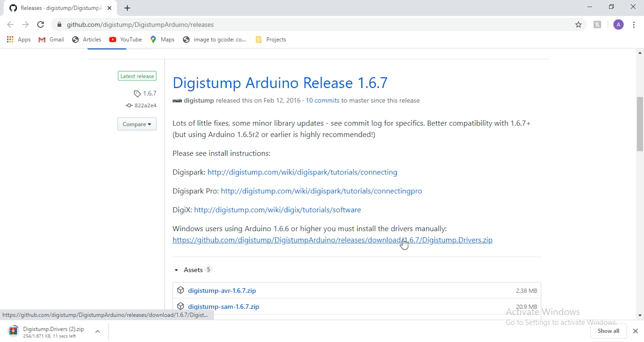
Task: Open the Apps bookmark shortcut
Action: pyautogui.click(x=19, y=40)
